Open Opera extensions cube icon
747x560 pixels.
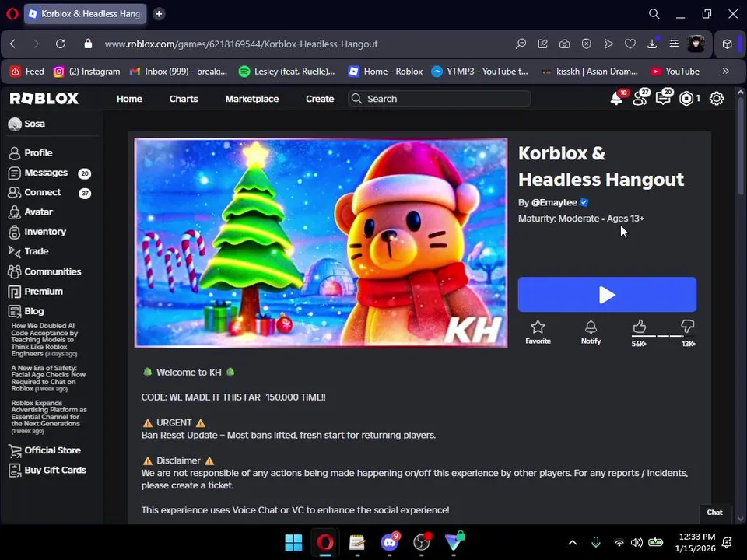727,44
